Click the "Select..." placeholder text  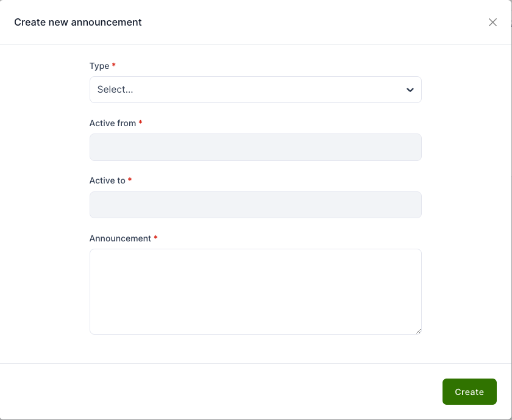[x=115, y=90]
